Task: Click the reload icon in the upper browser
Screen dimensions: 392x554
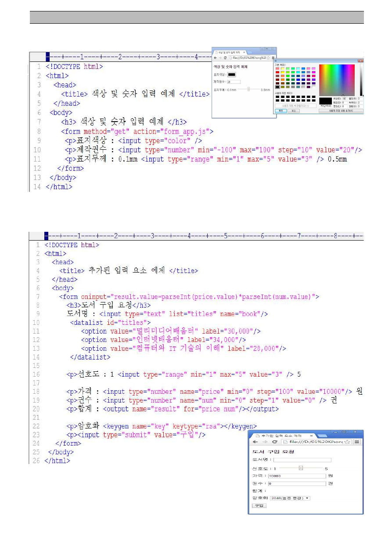Action: click(225, 58)
